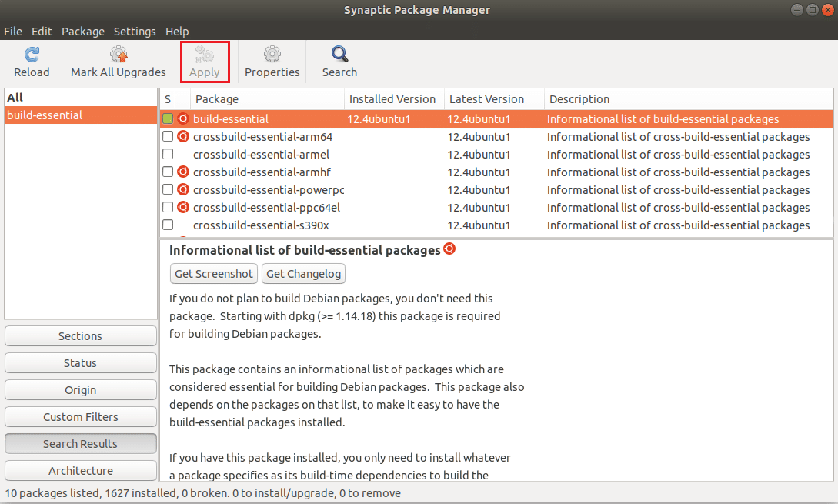
Task: Click the Ubuntu logo beside crossbuild-essential-arm64
Action: tap(183, 137)
